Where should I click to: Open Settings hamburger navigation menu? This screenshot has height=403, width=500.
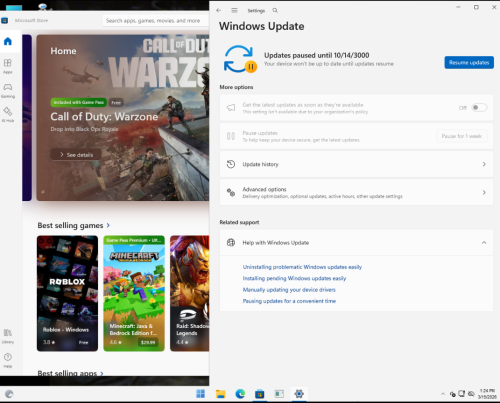pyautogui.click(x=234, y=10)
